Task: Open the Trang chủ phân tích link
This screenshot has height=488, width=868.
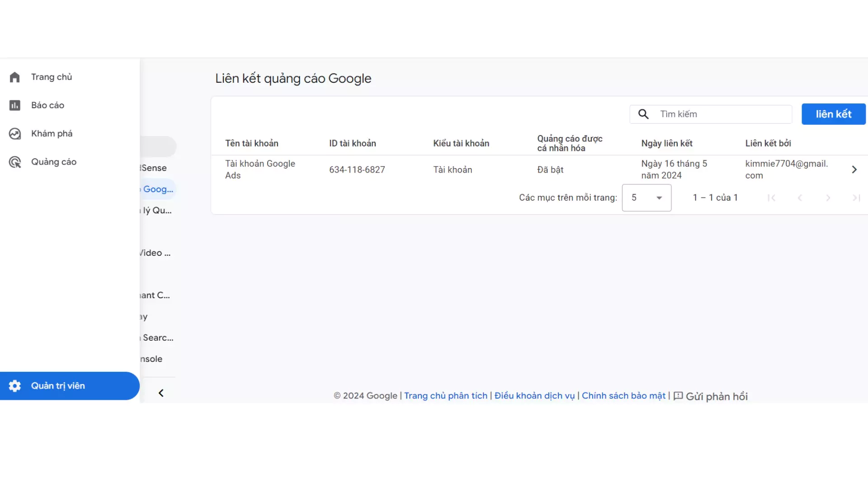Action: [445, 396]
